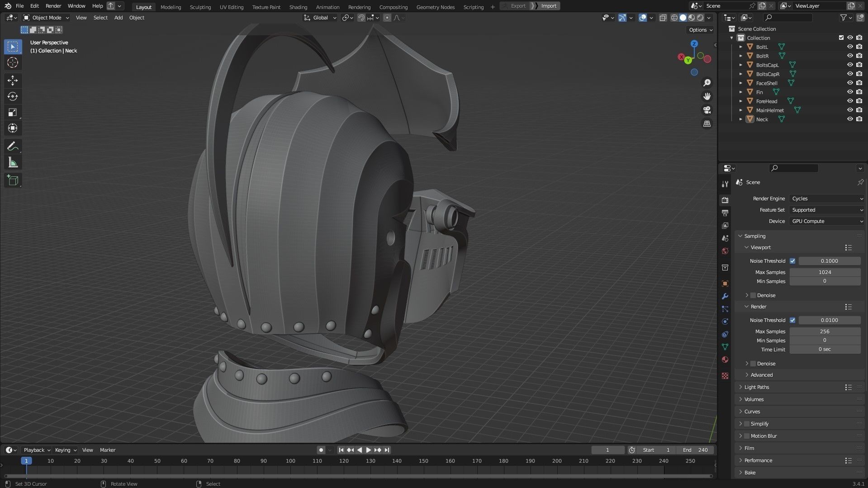
Task: Switch to rendered viewport shading
Action: pos(700,18)
